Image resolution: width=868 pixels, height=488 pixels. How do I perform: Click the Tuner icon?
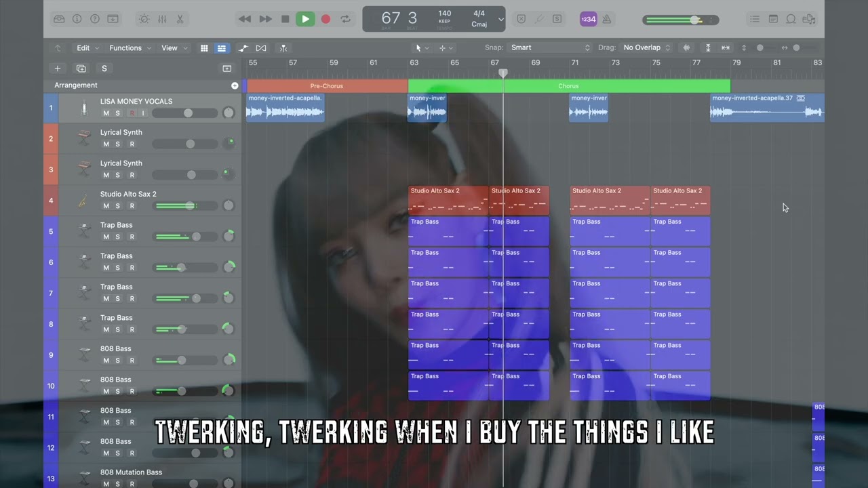tap(539, 19)
